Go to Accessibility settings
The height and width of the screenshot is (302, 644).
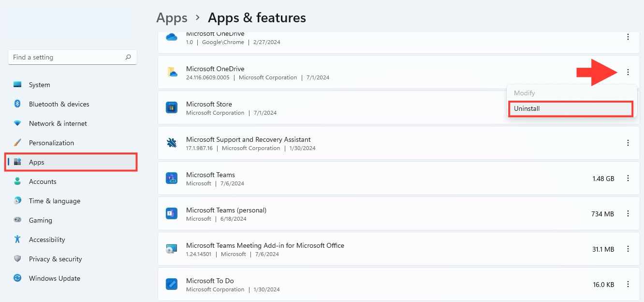[x=72, y=240]
